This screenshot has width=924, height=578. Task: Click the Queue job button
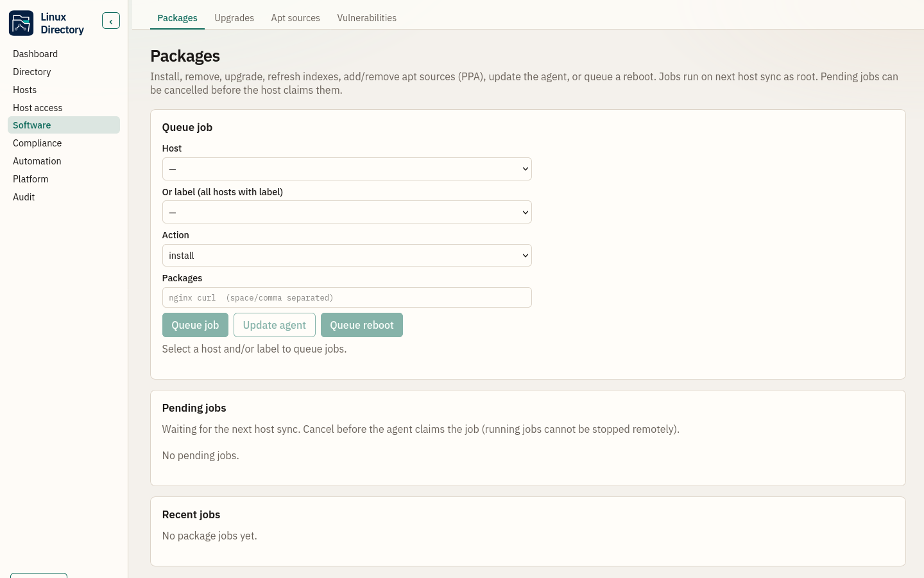pos(195,325)
